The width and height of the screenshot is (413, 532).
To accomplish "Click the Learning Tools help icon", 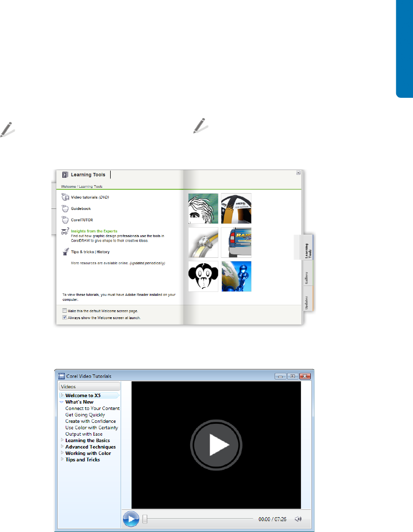I will [x=65, y=175].
